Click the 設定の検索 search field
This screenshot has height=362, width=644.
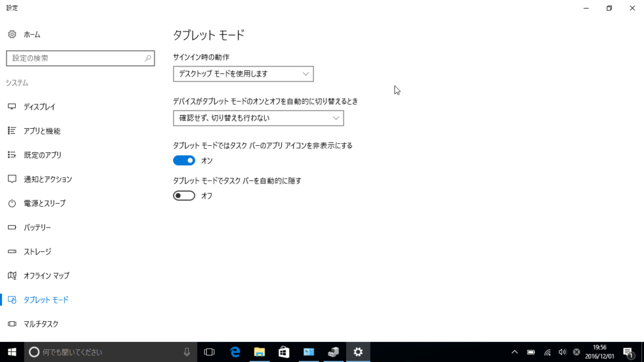80,58
